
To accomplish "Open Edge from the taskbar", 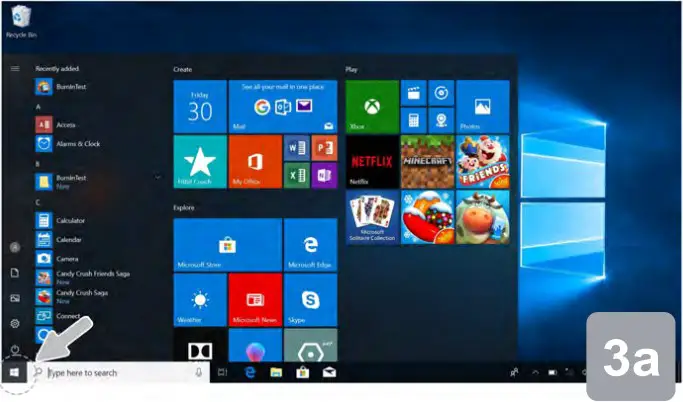I will click(x=250, y=372).
